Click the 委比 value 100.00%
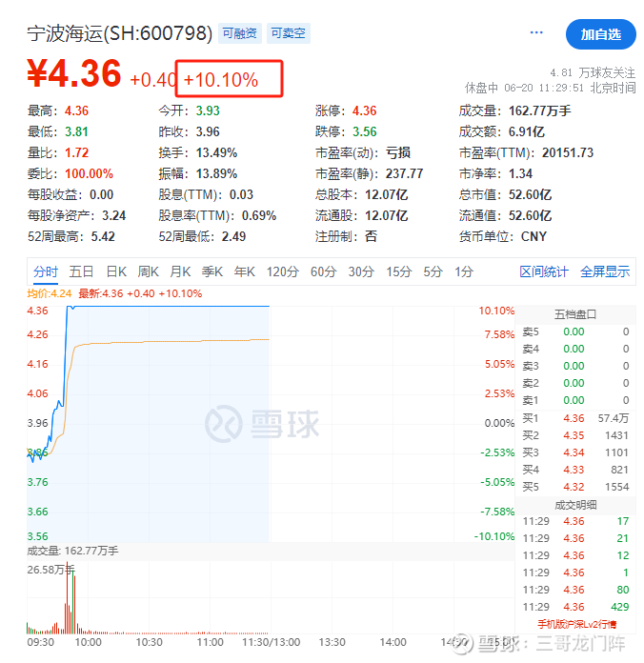The image size is (644, 663). click(x=89, y=173)
